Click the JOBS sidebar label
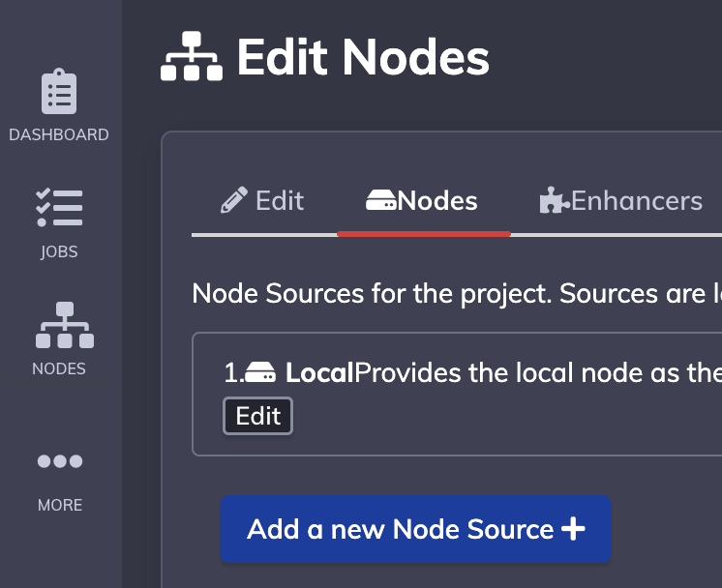 [x=59, y=251]
